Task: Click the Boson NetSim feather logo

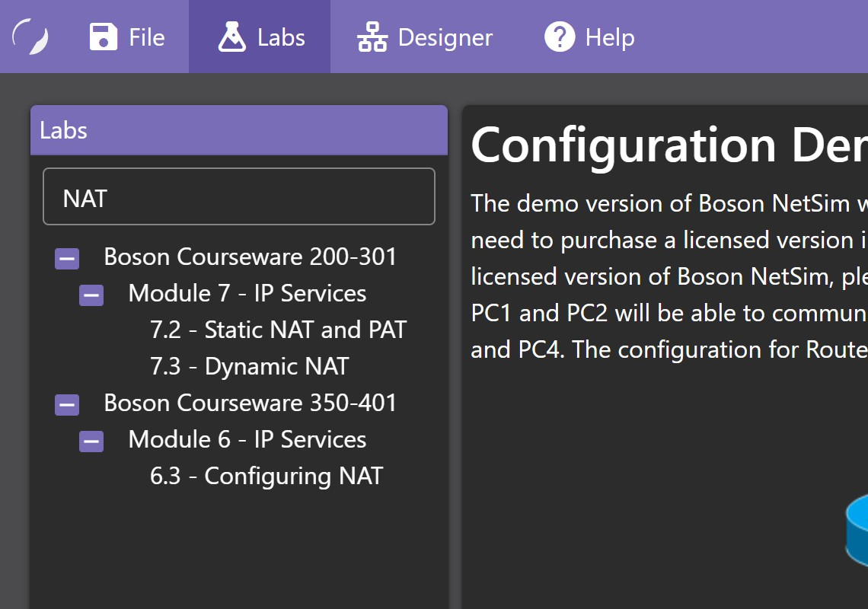Action: click(x=30, y=37)
